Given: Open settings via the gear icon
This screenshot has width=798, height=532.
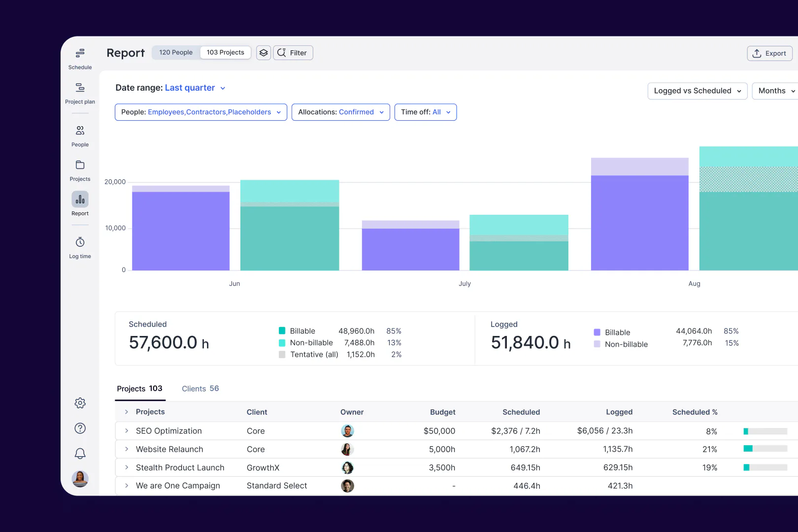Looking at the screenshot, I should 79,403.
